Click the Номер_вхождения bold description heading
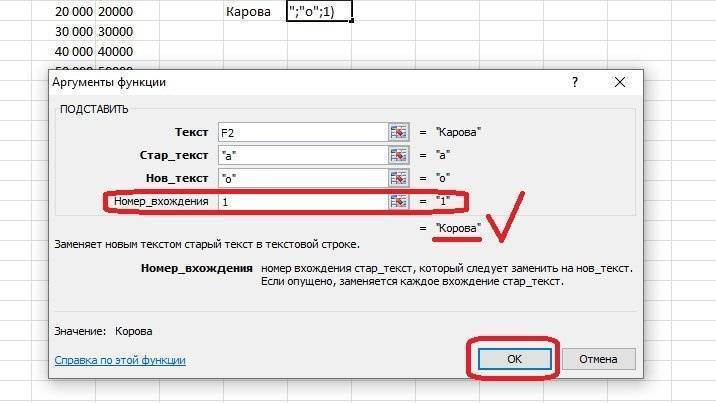This screenshot has height=403, width=716. coord(196,268)
